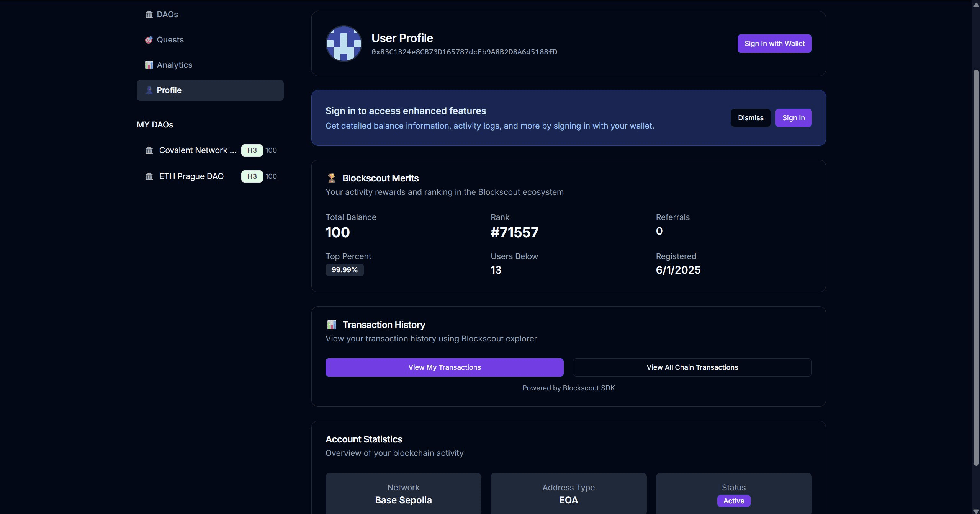The image size is (980, 514).
Task: Click the Blockscout Merits trophy icon
Action: click(x=332, y=178)
